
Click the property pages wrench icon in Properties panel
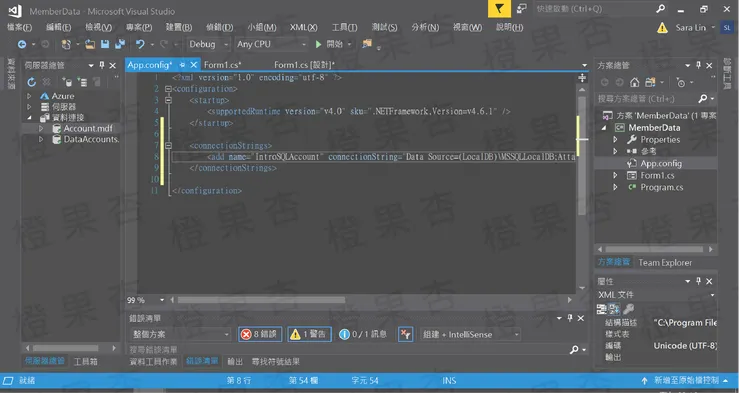point(628,309)
